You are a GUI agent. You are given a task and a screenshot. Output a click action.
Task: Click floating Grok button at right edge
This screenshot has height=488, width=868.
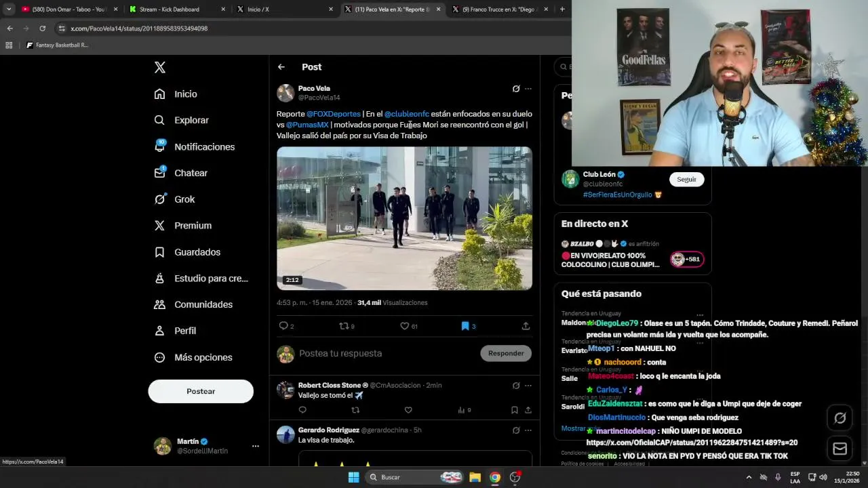click(x=840, y=418)
